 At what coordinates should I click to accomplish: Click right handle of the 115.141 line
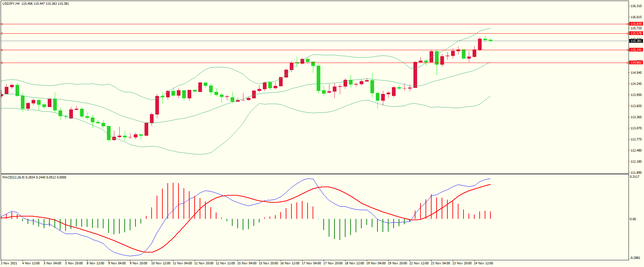pyautogui.click(x=628, y=50)
